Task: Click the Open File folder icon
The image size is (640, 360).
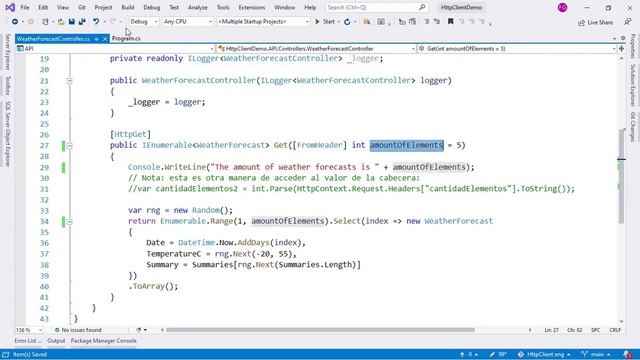Action: 61,22
